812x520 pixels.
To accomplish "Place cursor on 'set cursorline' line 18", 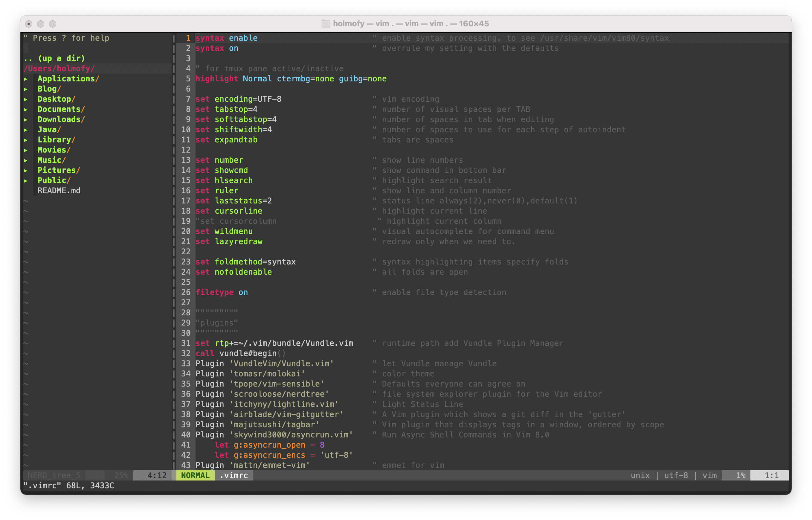I will pos(229,211).
